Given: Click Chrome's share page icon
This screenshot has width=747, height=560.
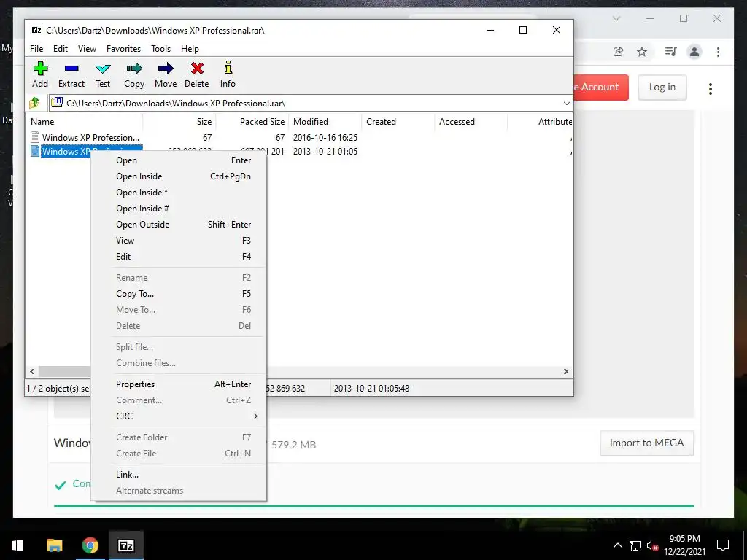Looking at the screenshot, I should pyautogui.click(x=619, y=52).
